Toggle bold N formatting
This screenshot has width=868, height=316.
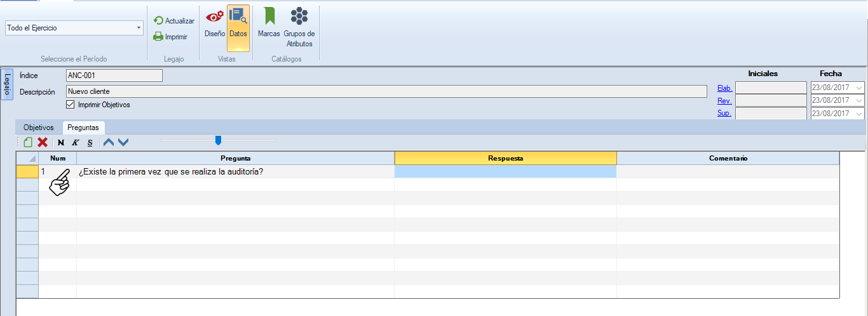click(61, 143)
